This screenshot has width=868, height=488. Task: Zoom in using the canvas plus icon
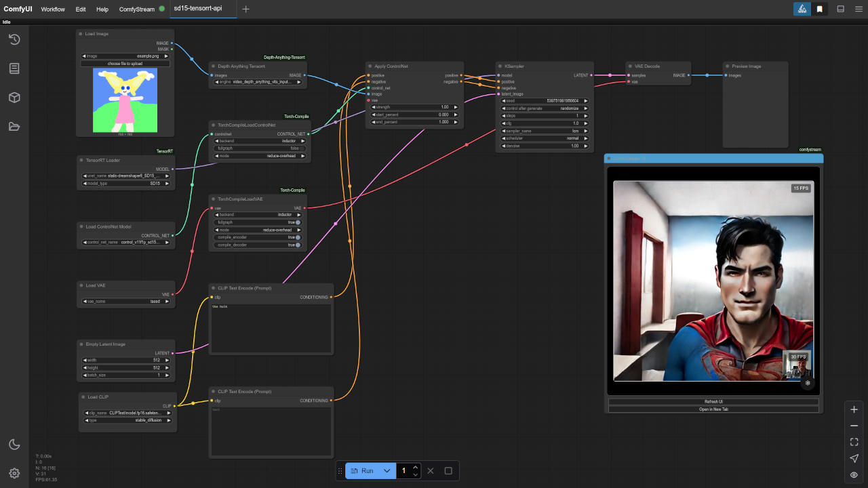click(x=854, y=409)
